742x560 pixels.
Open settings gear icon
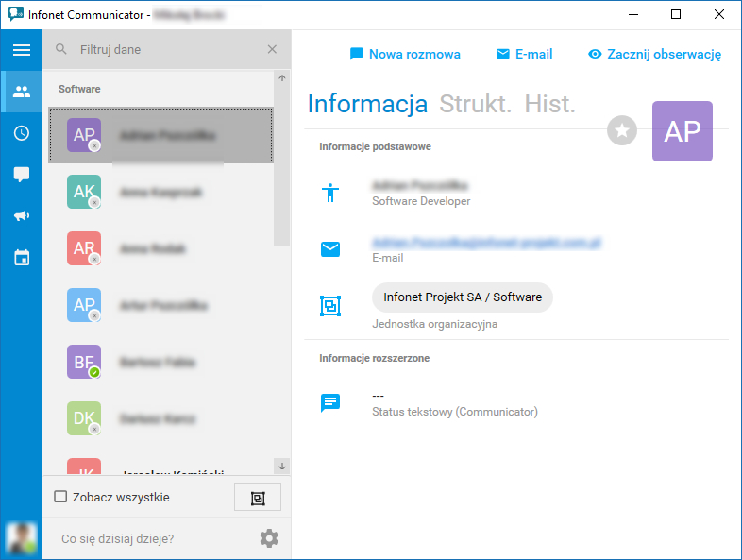pyautogui.click(x=269, y=538)
